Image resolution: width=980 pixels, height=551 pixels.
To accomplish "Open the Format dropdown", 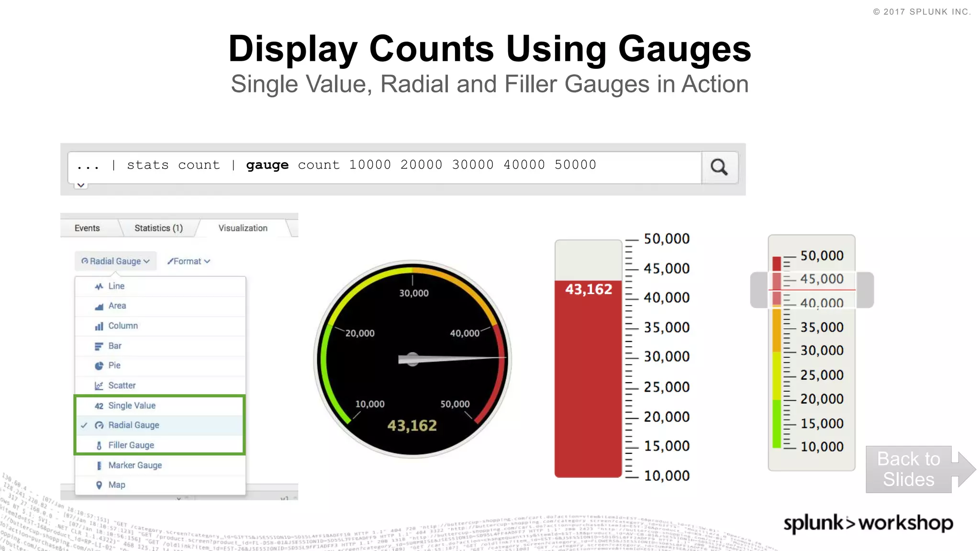I will [x=189, y=261].
